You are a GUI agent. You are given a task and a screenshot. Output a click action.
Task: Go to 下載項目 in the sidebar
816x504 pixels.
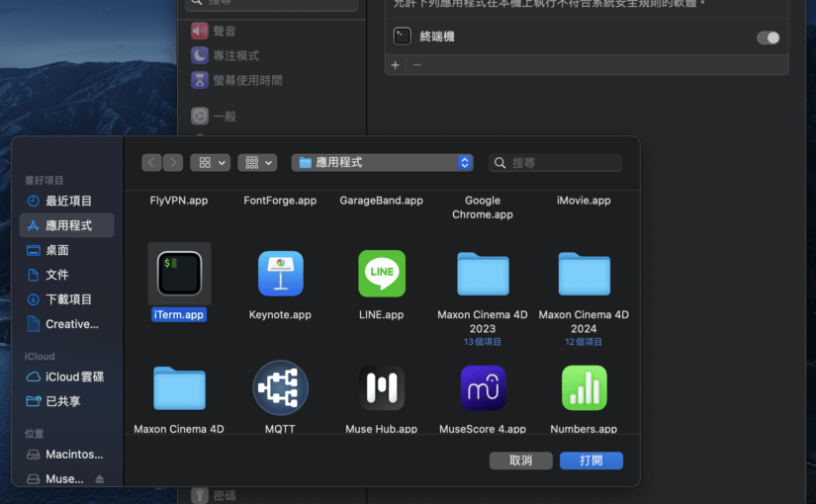point(67,299)
